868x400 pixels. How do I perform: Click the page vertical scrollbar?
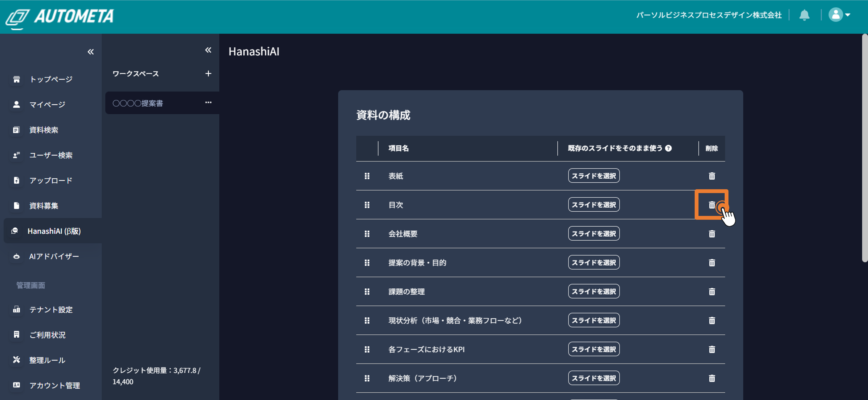coord(865,148)
